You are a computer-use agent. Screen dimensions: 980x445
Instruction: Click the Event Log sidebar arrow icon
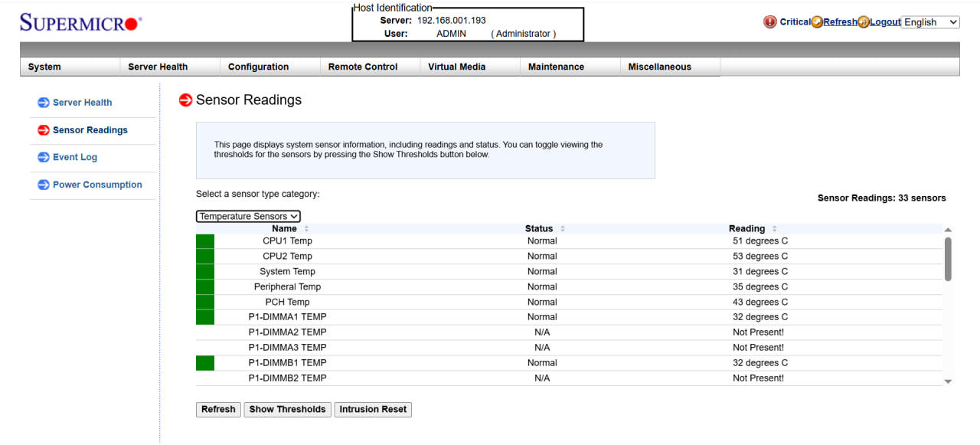(44, 158)
